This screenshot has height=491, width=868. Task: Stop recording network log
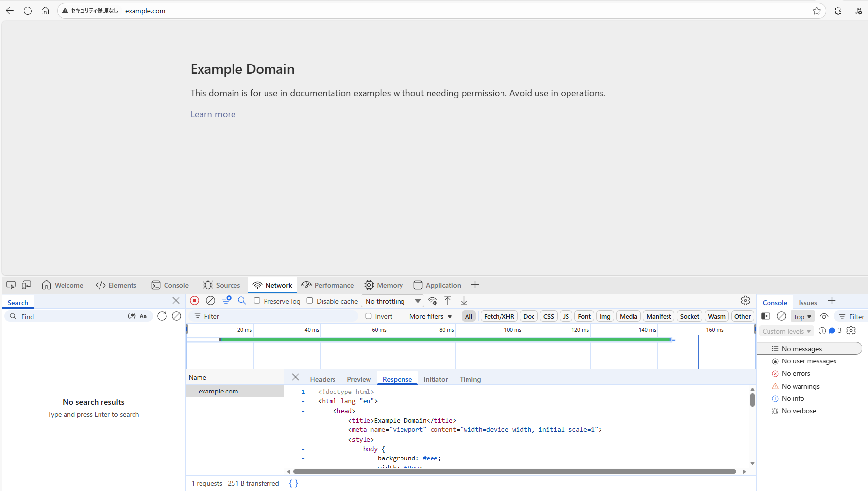(195, 301)
